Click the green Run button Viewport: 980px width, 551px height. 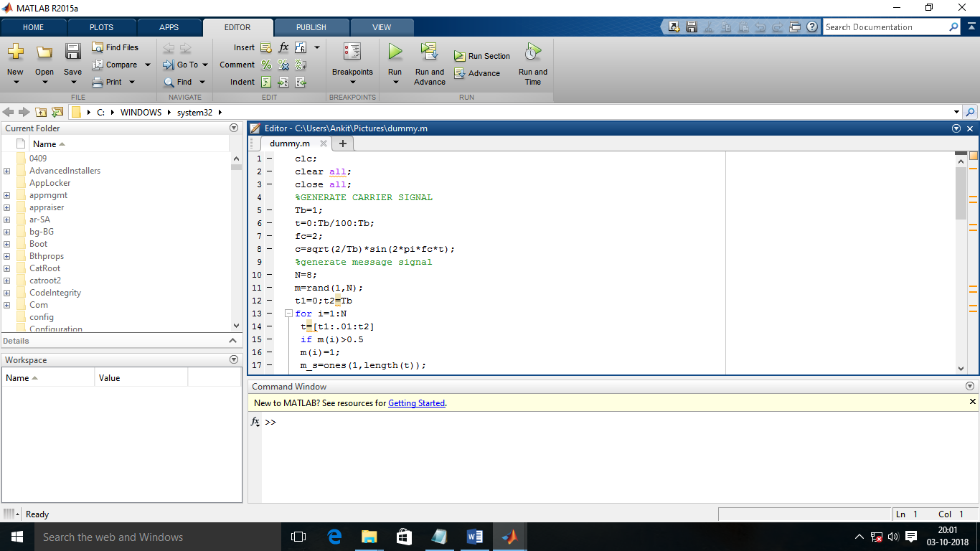click(x=395, y=52)
